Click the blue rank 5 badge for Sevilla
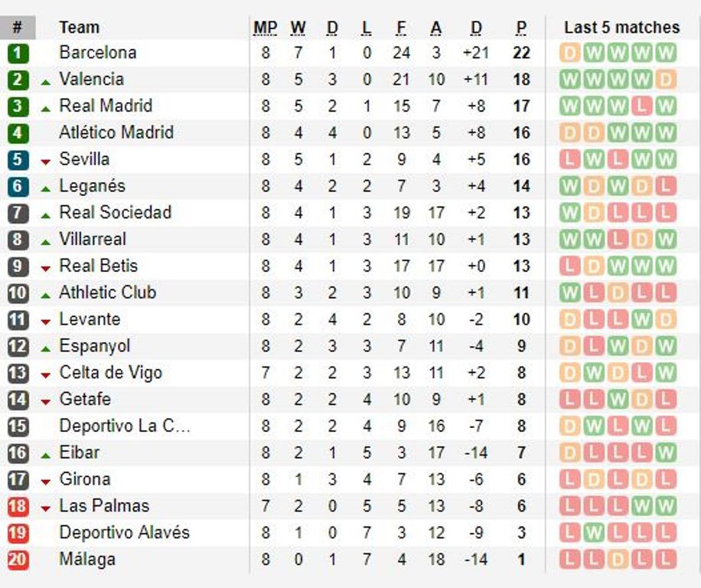The height and width of the screenshot is (588, 701). coord(18,159)
